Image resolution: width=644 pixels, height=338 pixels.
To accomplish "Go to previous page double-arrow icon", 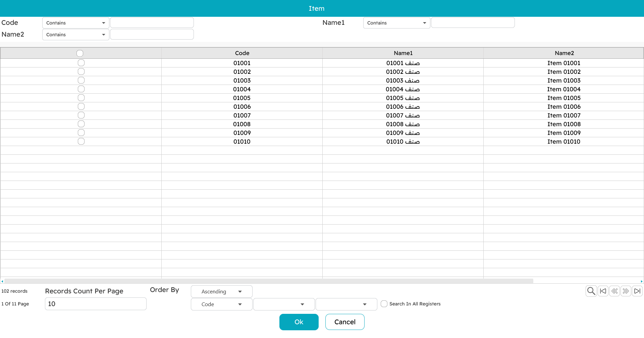I will click(614, 291).
